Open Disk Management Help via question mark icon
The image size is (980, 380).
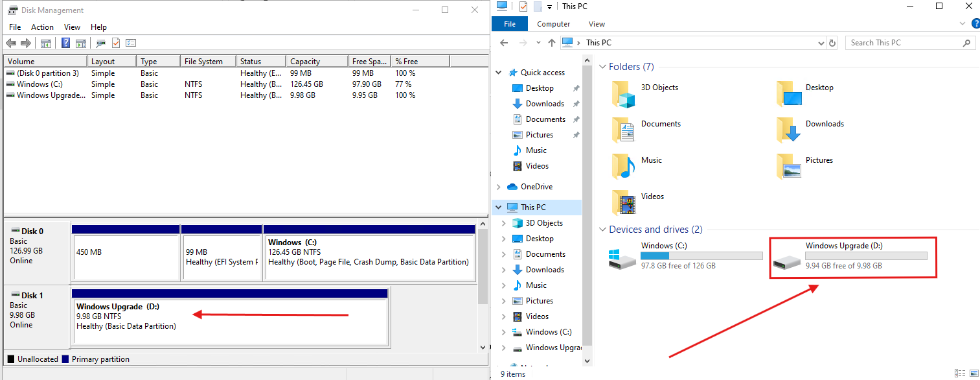[65, 43]
